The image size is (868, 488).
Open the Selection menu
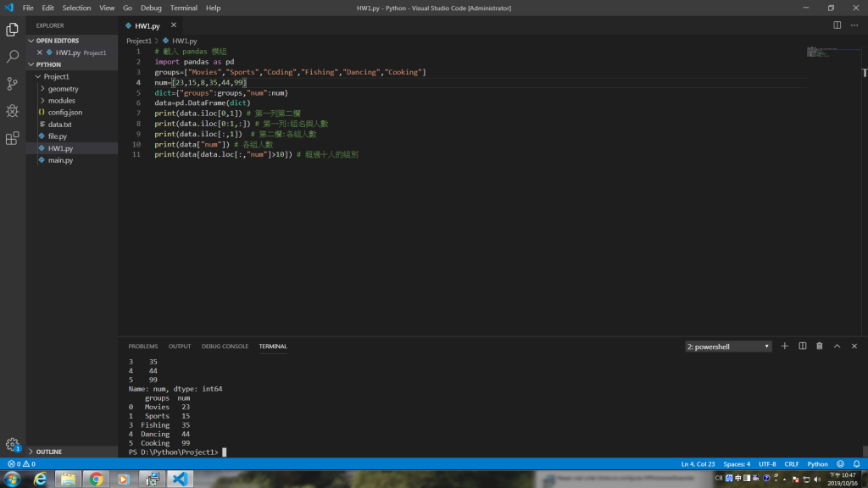(76, 8)
